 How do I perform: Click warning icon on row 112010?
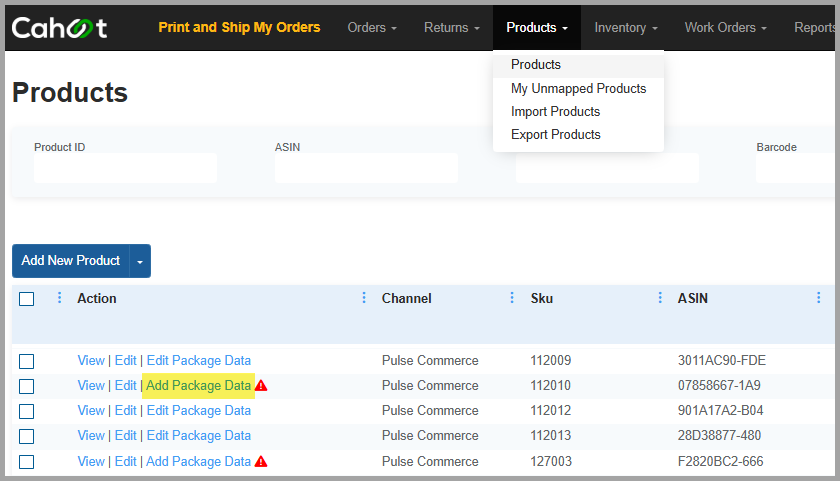(261, 386)
